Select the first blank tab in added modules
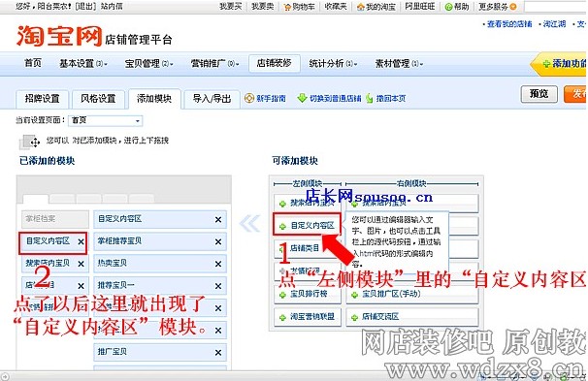 36,199
